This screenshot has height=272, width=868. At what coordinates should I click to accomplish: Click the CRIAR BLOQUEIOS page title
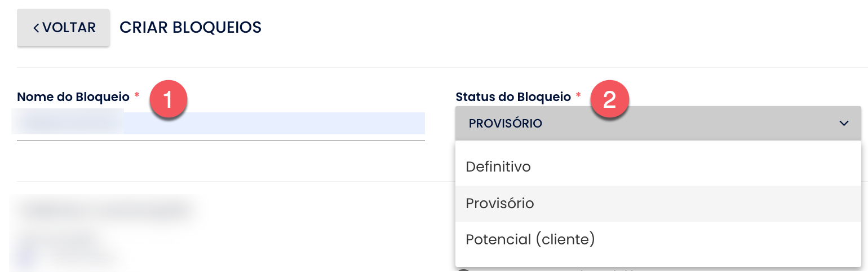point(191,27)
